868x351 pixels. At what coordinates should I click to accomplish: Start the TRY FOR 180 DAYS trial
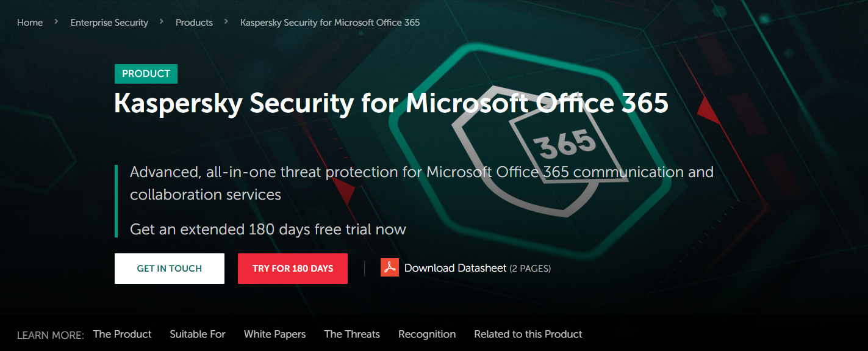(293, 269)
